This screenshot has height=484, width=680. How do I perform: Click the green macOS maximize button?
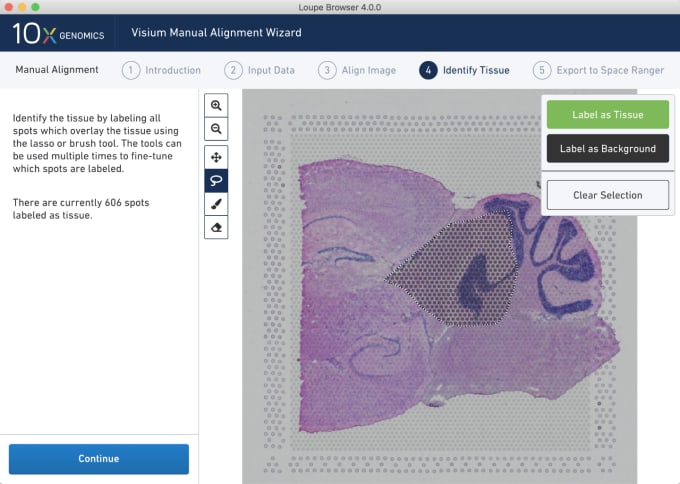click(x=36, y=7)
